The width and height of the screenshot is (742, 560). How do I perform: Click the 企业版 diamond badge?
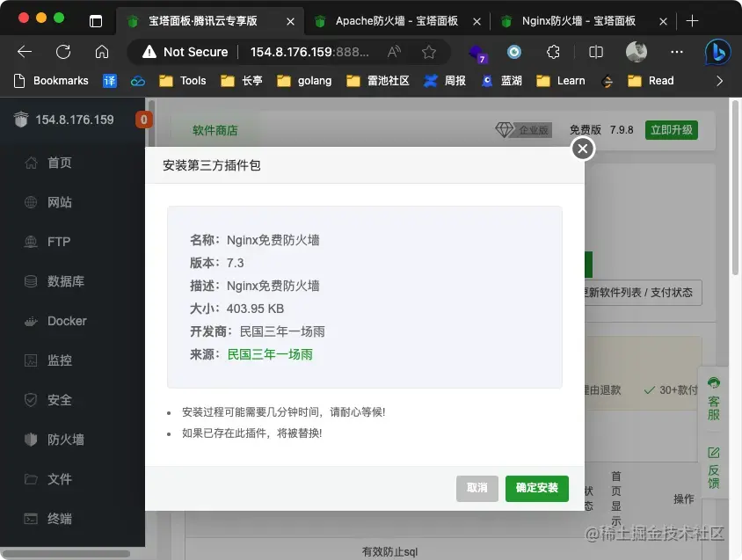pos(523,130)
